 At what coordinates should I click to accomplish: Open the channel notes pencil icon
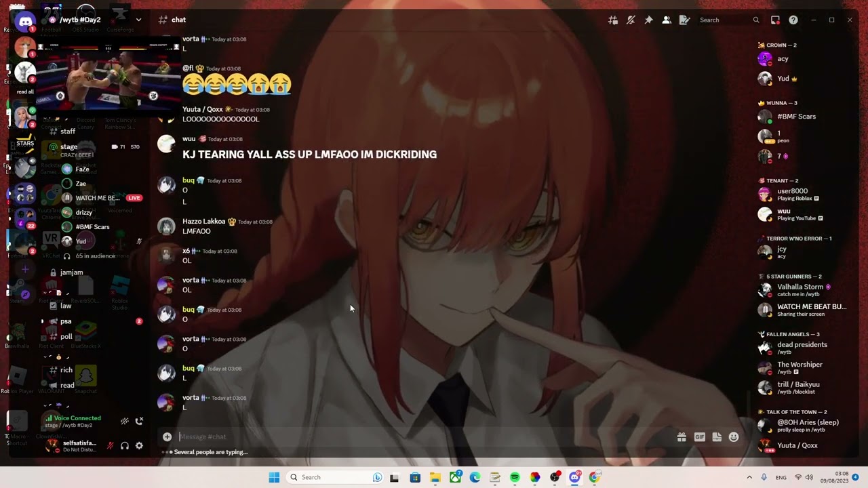tap(684, 20)
